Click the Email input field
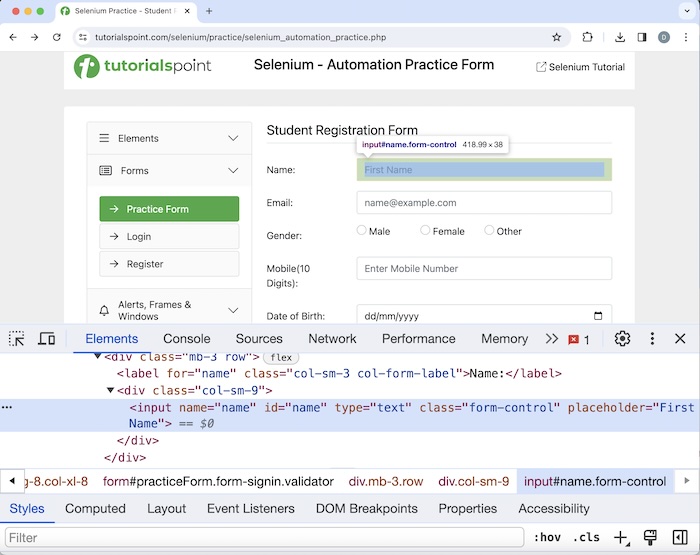The image size is (700, 555). 483,203
